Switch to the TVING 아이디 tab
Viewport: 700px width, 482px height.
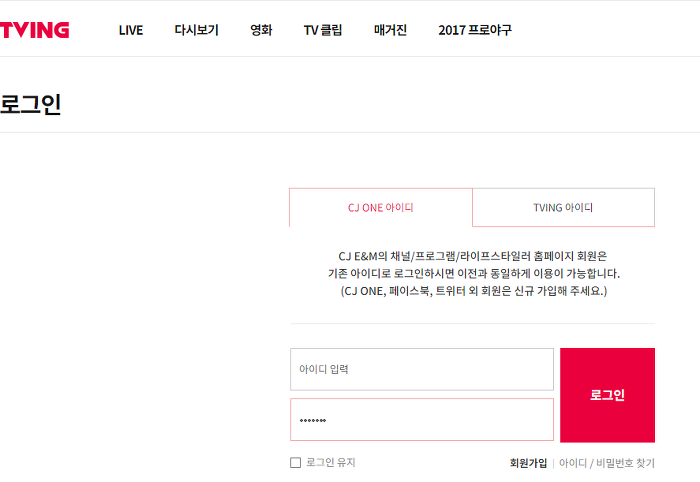(x=563, y=208)
